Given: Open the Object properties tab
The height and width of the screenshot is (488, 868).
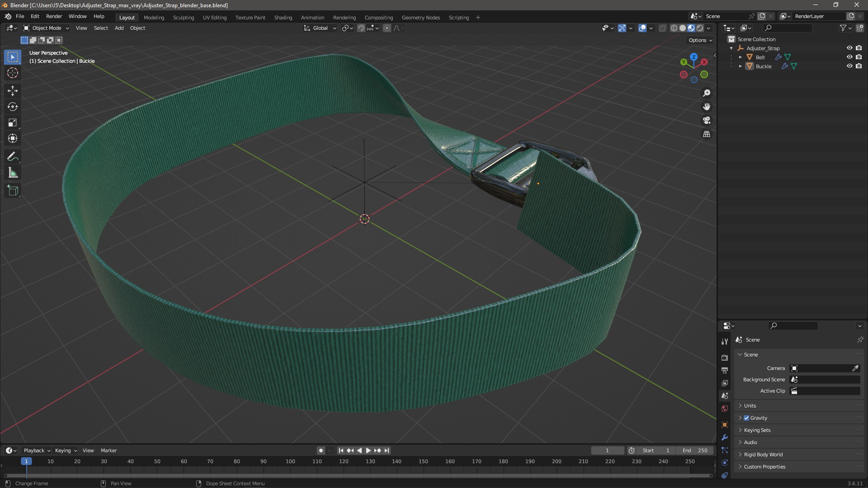Looking at the screenshot, I should coord(725,425).
